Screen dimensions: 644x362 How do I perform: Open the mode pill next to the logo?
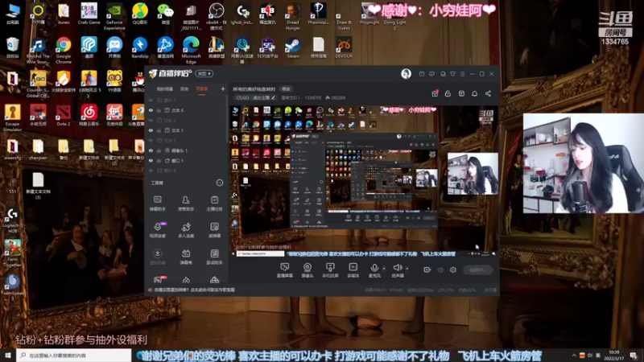point(204,73)
